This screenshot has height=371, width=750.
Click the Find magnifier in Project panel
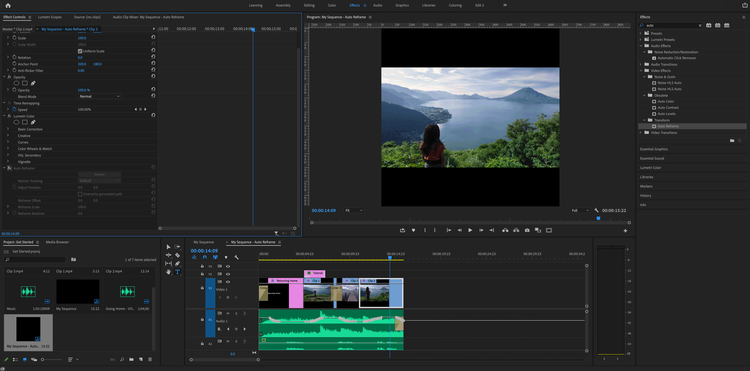(122, 359)
